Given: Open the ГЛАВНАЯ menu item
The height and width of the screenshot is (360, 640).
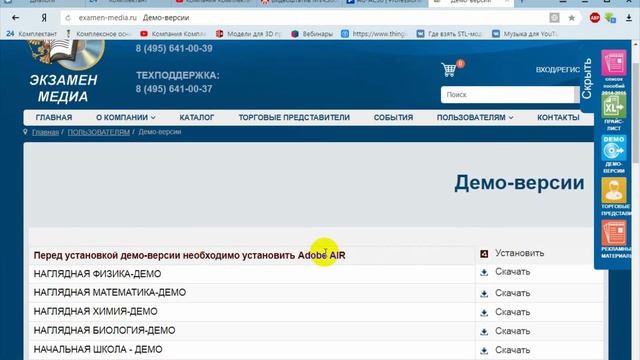Looking at the screenshot, I should (x=54, y=118).
